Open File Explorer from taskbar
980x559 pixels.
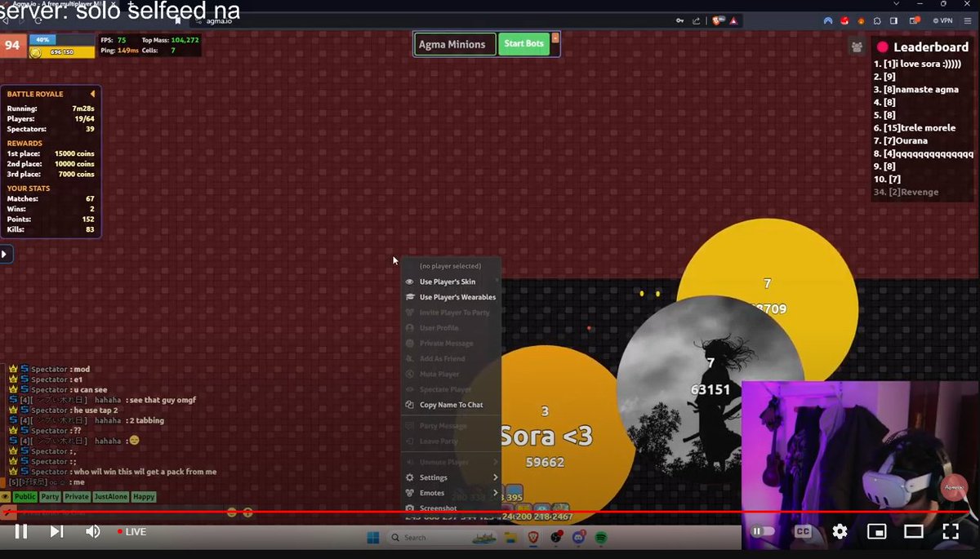click(511, 537)
